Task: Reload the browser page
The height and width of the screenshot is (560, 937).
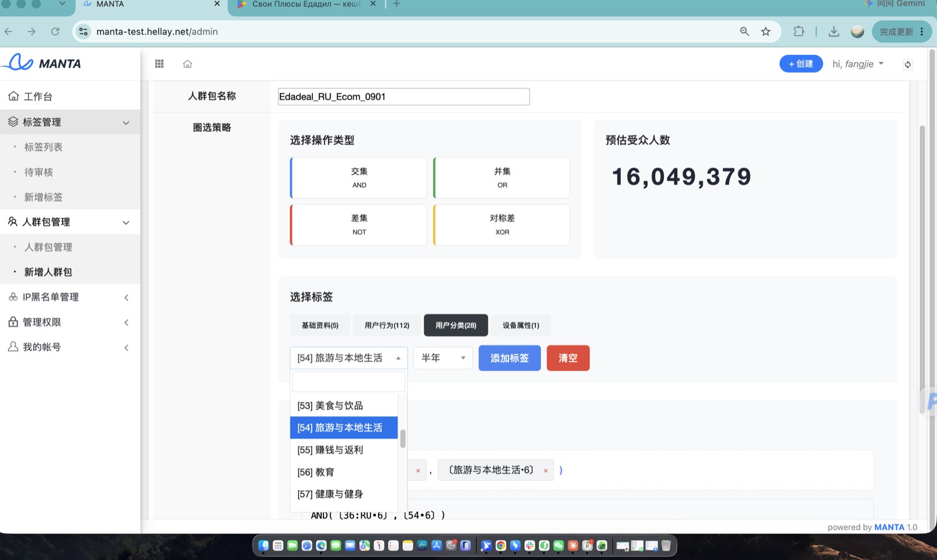Action: tap(55, 31)
